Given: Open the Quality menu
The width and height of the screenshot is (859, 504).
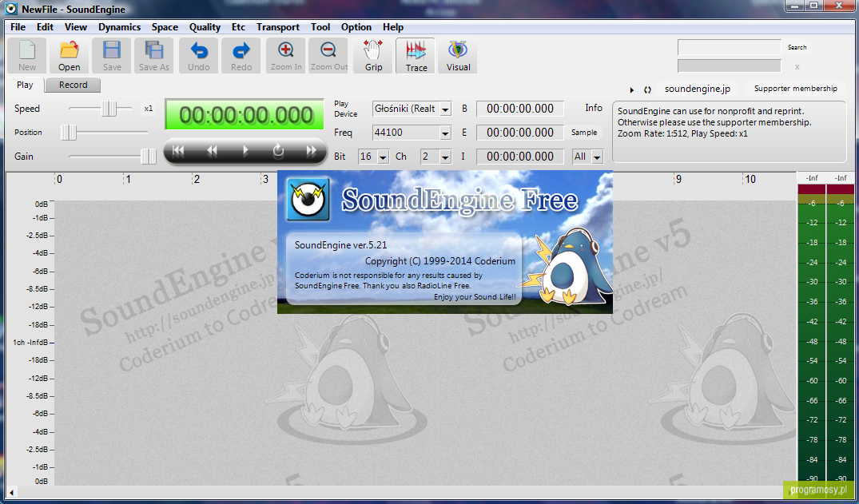Looking at the screenshot, I should coord(205,27).
